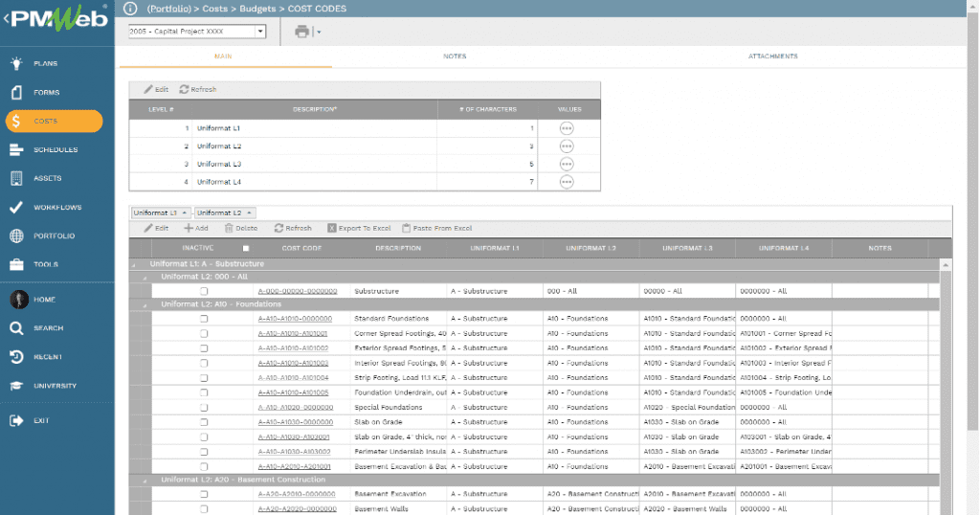The width and height of the screenshot is (980, 515).
Task: Click Refresh in levels grid toolbar
Action: (198, 89)
